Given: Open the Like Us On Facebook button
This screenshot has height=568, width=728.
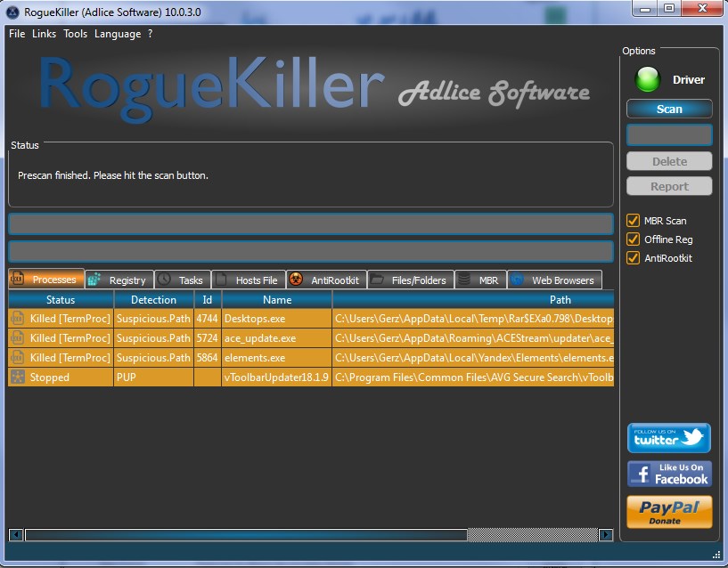Looking at the screenshot, I should [x=669, y=474].
